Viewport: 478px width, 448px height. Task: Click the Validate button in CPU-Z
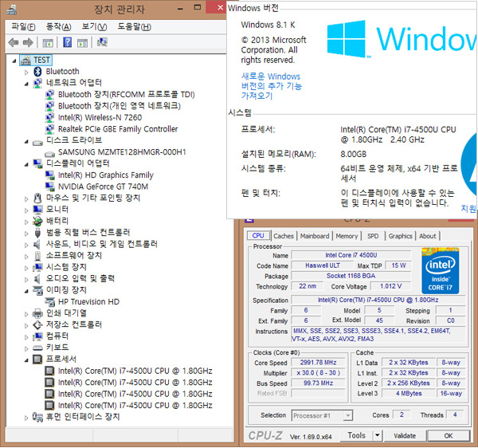(x=405, y=435)
